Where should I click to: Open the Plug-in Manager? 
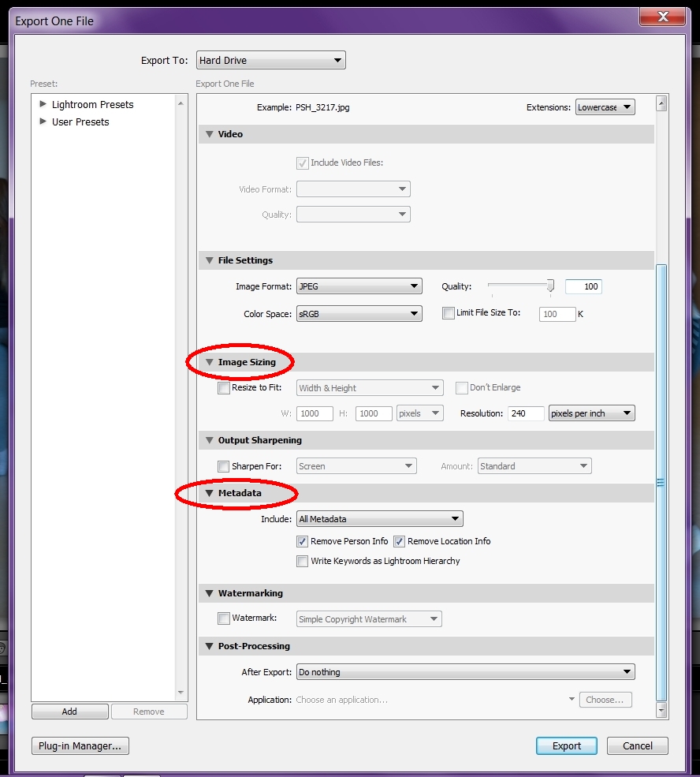(x=80, y=745)
